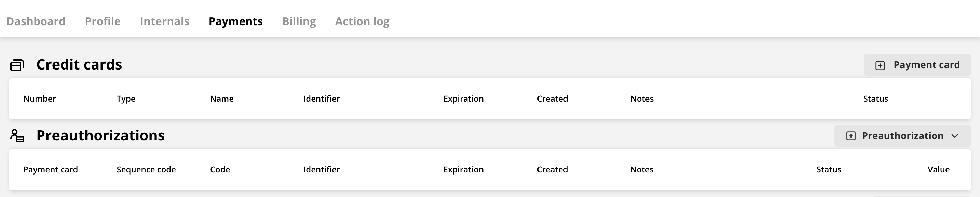
Task: Open the Dashboard tab
Action: 36,21
